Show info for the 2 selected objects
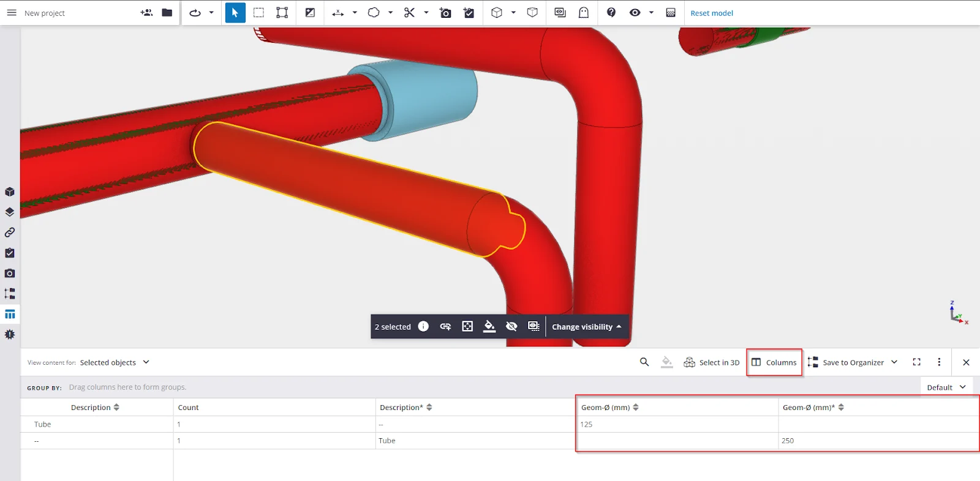The width and height of the screenshot is (980, 481). point(423,327)
